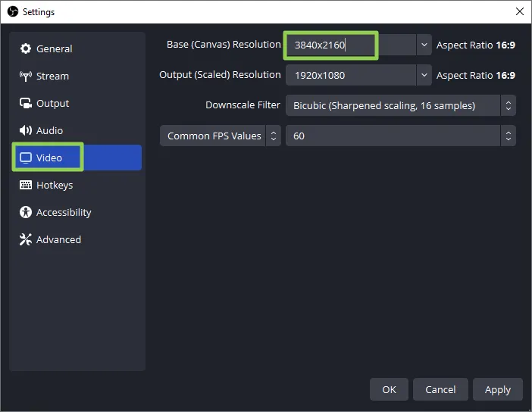Switch to the Stream settings tab
This screenshot has width=532, height=412.
[52, 76]
